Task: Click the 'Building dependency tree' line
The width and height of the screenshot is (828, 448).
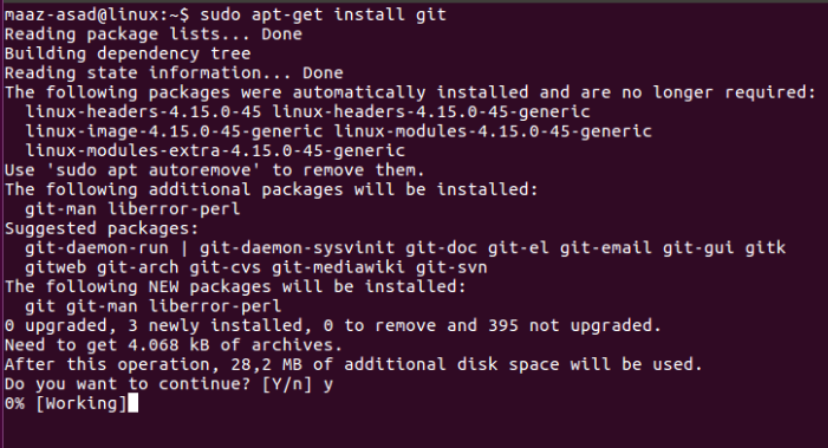Action: [112, 54]
